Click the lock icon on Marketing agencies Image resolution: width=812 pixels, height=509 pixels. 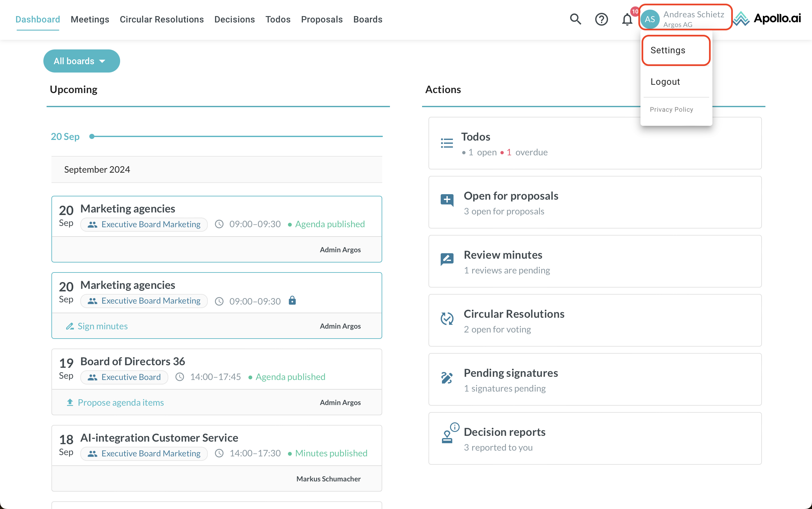click(292, 300)
